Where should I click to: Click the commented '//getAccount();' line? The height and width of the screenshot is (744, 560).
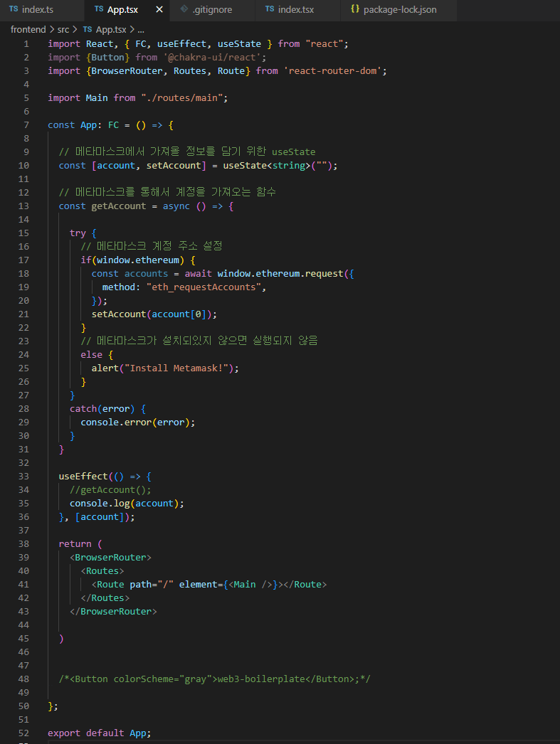[110, 490]
